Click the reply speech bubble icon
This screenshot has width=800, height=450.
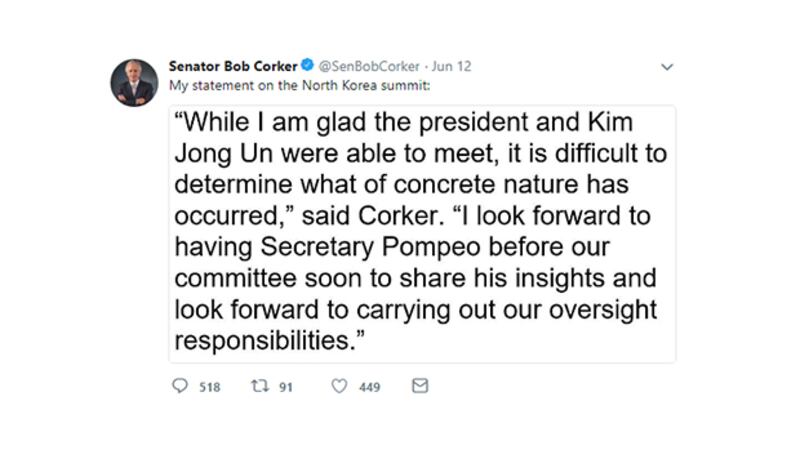[x=180, y=386]
